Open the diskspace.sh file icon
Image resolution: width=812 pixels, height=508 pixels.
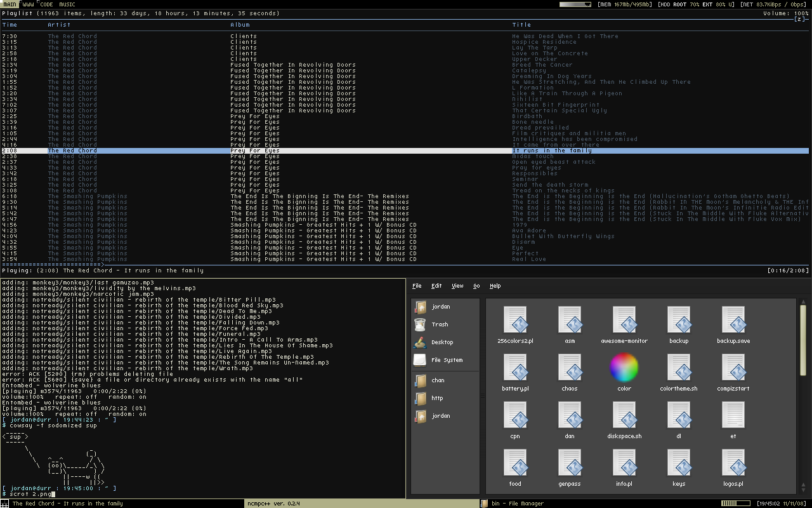pos(624,415)
